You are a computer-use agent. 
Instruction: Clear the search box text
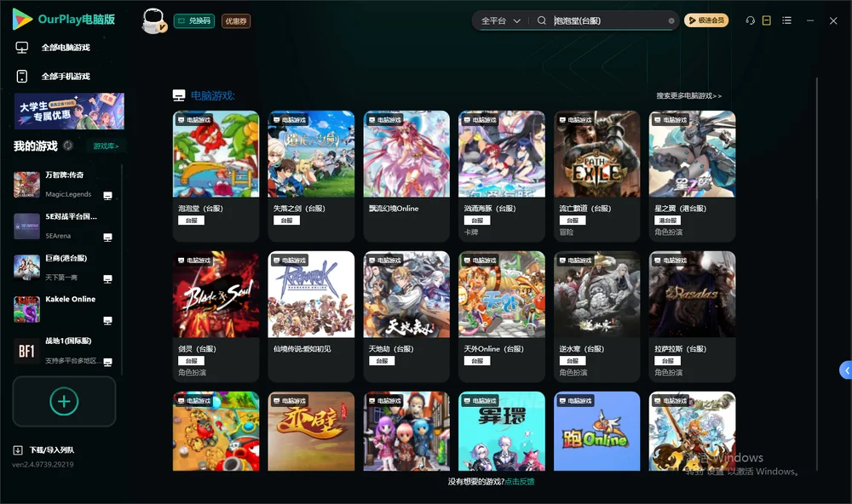(671, 21)
